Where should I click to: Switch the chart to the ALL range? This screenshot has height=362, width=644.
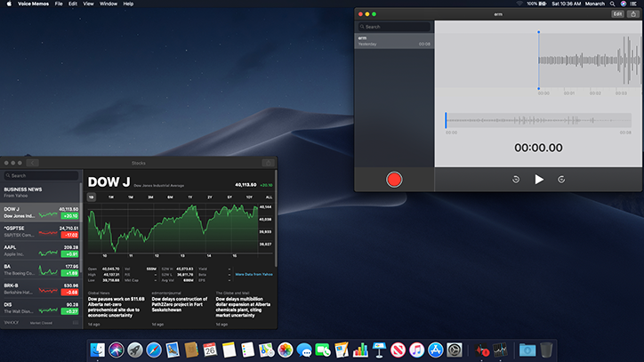pos(269,197)
